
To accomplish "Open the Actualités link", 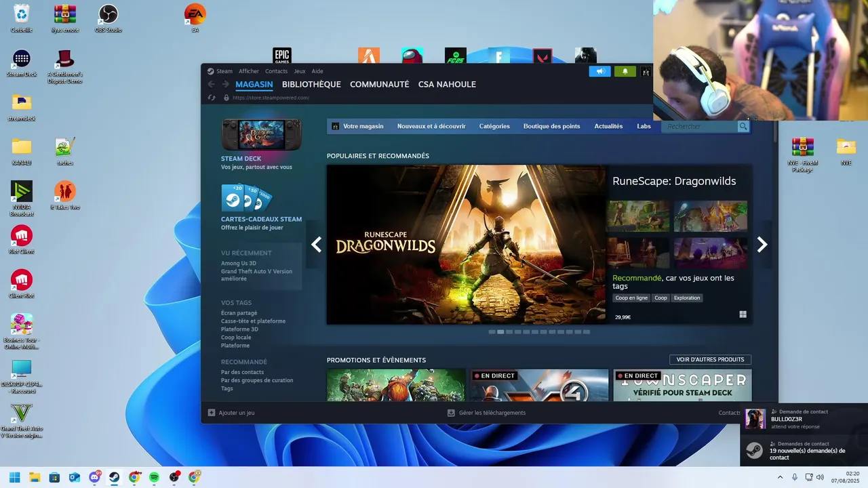I will (x=608, y=126).
